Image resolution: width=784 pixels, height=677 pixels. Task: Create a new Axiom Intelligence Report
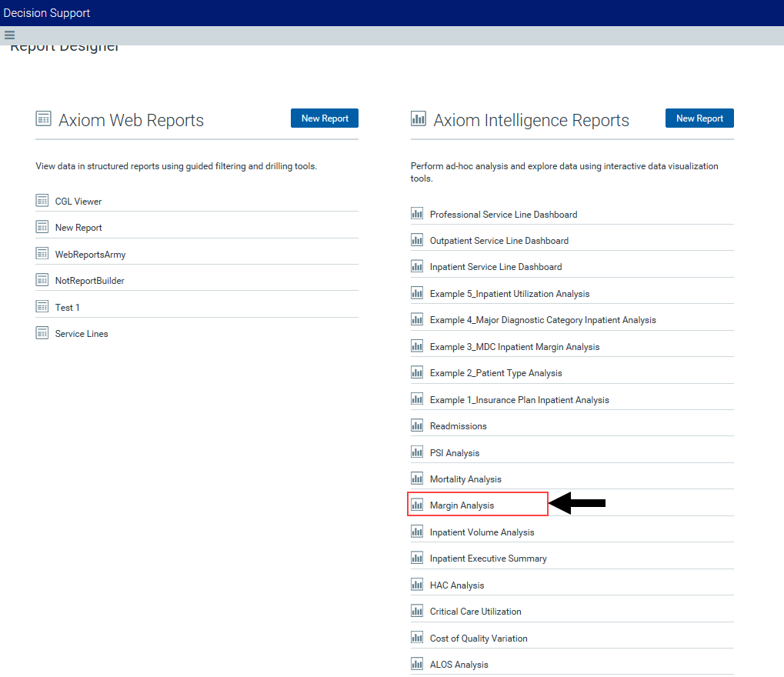[699, 118]
